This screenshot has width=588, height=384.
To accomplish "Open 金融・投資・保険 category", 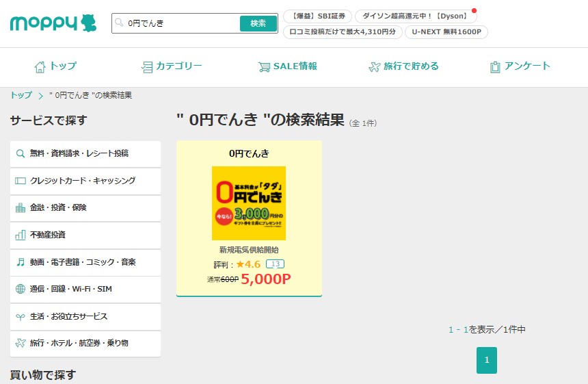I will click(x=85, y=208).
